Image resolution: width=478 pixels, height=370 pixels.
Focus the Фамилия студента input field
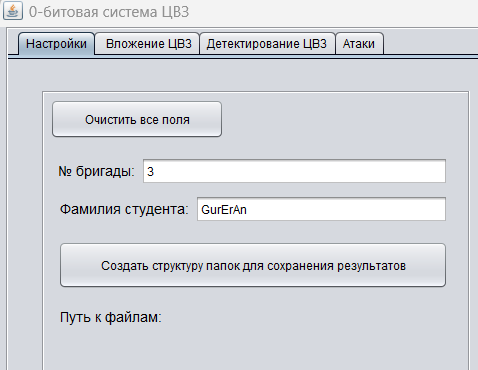pyautogui.click(x=321, y=209)
